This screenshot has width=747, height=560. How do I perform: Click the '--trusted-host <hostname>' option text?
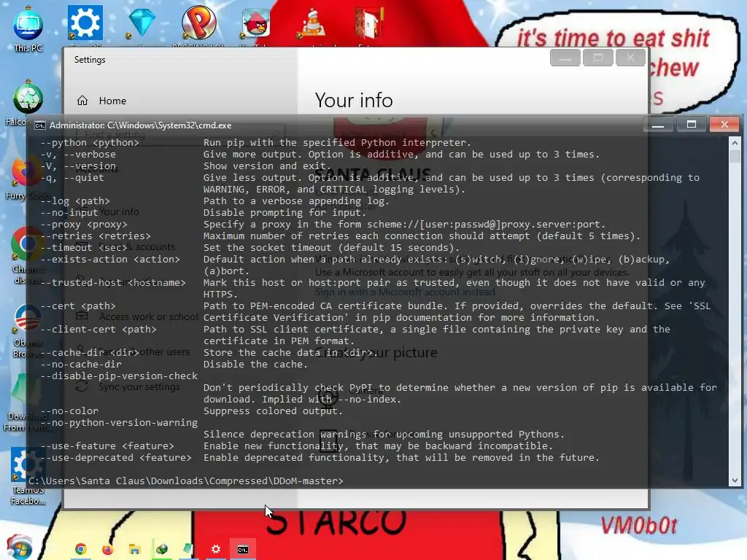coord(113,282)
